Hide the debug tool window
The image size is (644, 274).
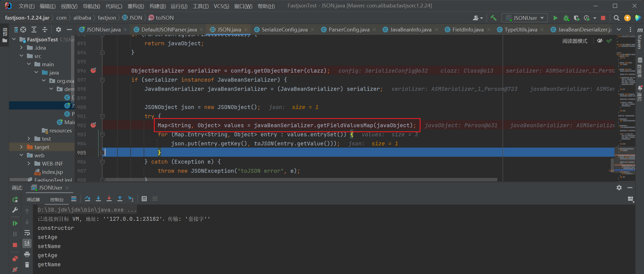click(630, 188)
